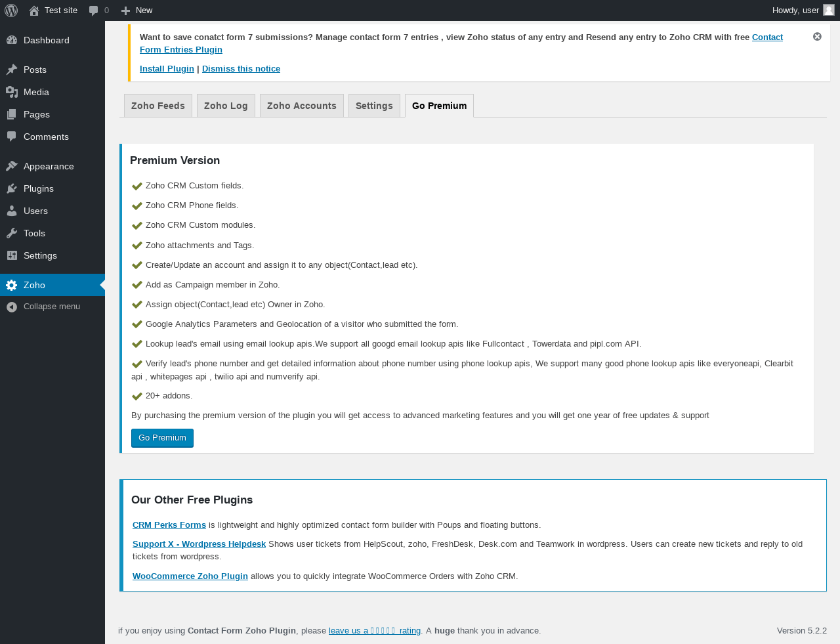Click the Install Plugin link
Screen dimensions: 840x644
click(167, 68)
